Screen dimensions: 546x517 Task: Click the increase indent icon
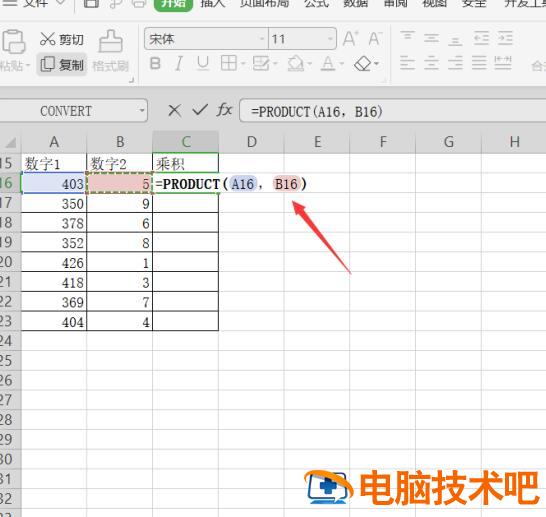pyautogui.click(x=505, y=38)
